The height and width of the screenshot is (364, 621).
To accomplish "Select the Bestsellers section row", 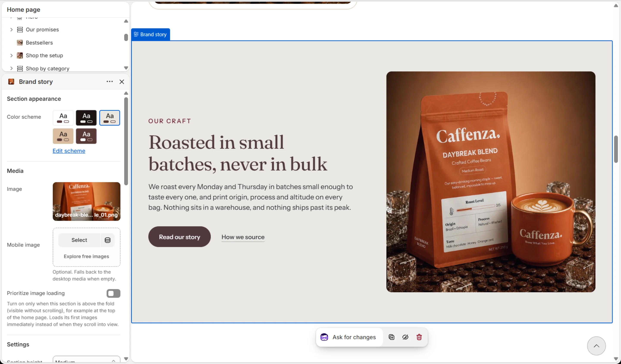I will pyautogui.click(x=65, y=43).
